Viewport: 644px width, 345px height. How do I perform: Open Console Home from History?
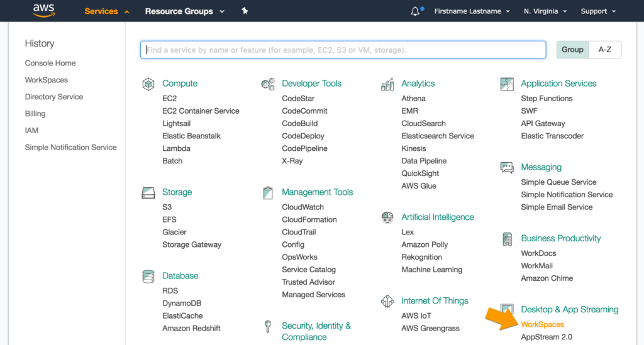tap(50, 63)
